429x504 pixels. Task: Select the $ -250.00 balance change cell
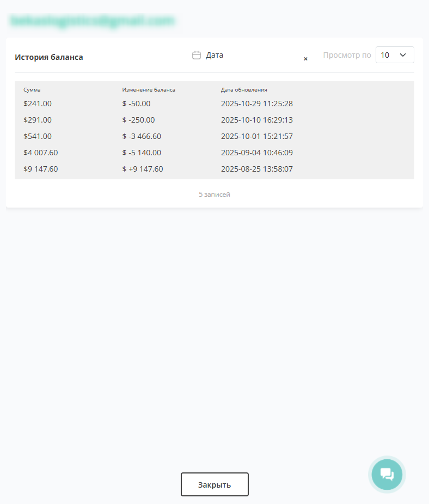coord(138,120)
